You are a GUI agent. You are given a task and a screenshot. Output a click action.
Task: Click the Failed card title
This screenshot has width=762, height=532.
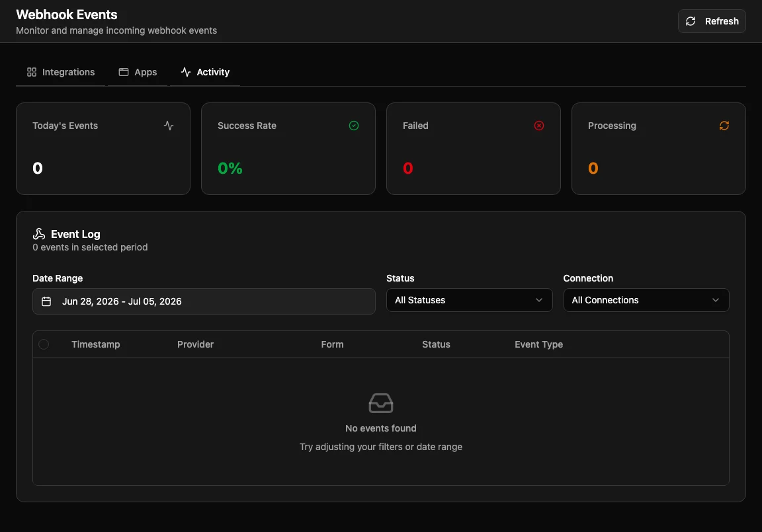point(415,126)
